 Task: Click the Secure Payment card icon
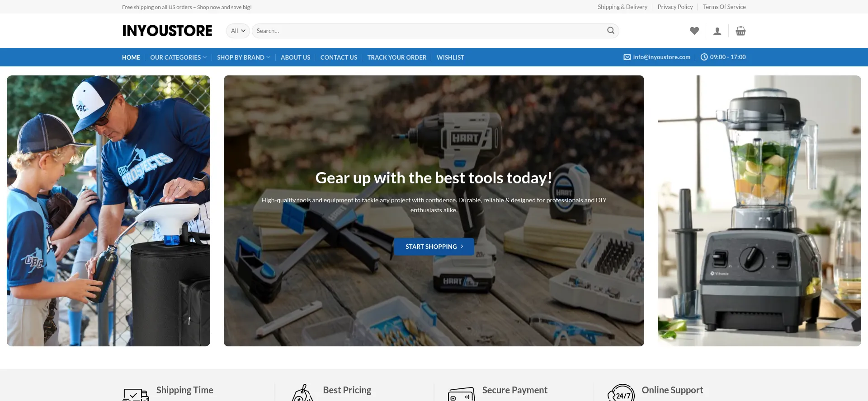[461, 394]
